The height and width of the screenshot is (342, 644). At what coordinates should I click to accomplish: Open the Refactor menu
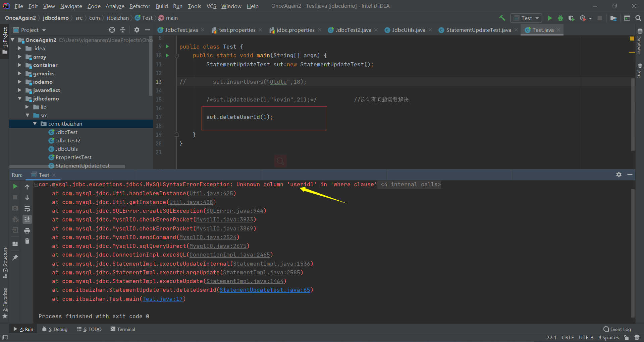(x=140, y=6)
